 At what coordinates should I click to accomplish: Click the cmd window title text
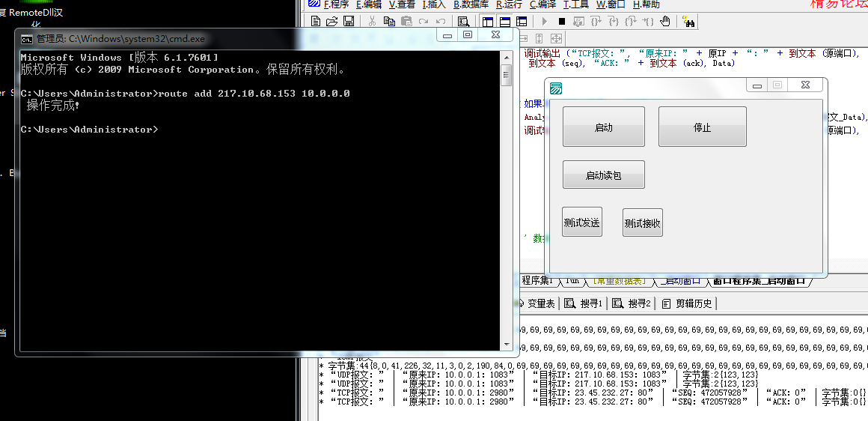pyautogui.click(x=120, y=40)
